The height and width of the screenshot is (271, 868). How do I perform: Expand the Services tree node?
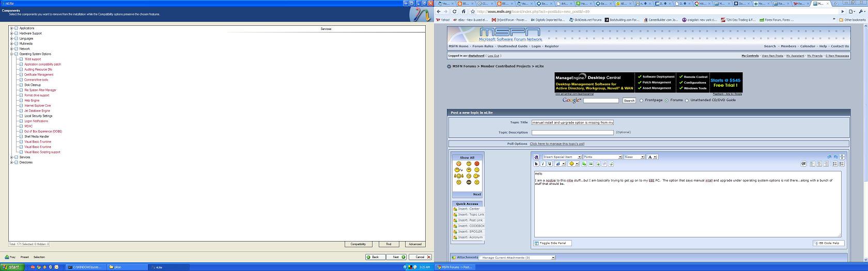click(x=12, y=157)
